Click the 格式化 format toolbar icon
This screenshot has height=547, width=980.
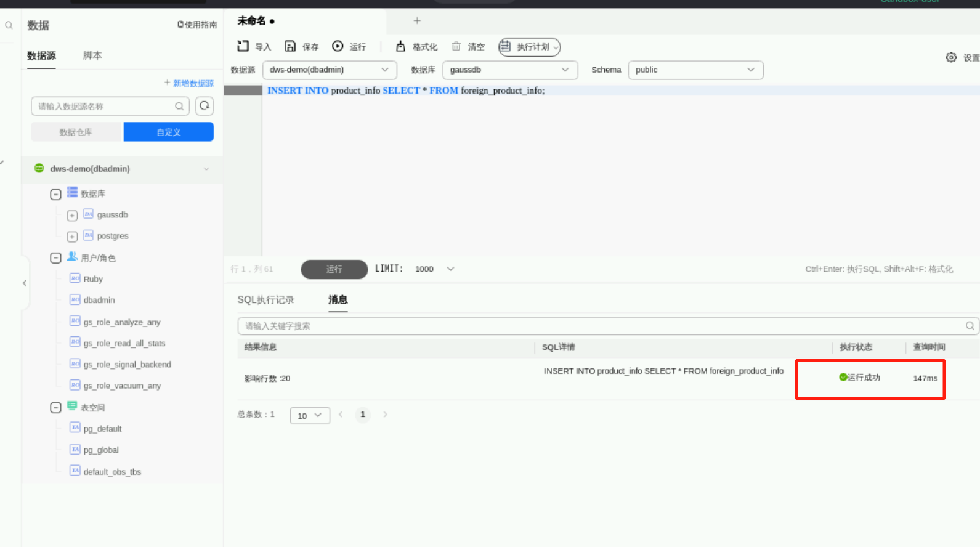pos(400,46)
